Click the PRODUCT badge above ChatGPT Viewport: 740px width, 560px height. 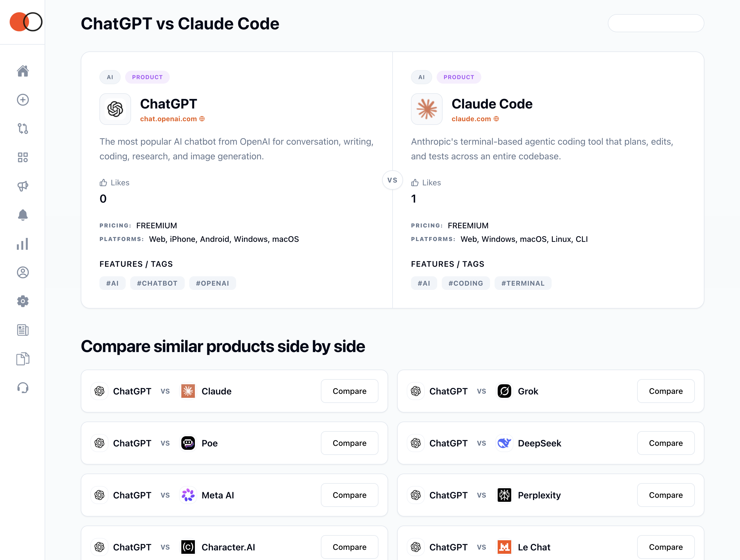point(147,77)
